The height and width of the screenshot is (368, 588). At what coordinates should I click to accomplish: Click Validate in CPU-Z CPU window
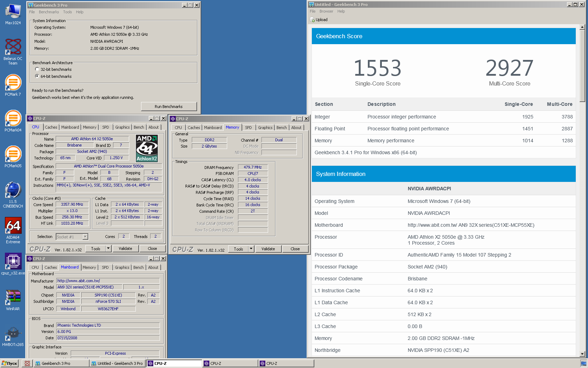pos(125,248)
